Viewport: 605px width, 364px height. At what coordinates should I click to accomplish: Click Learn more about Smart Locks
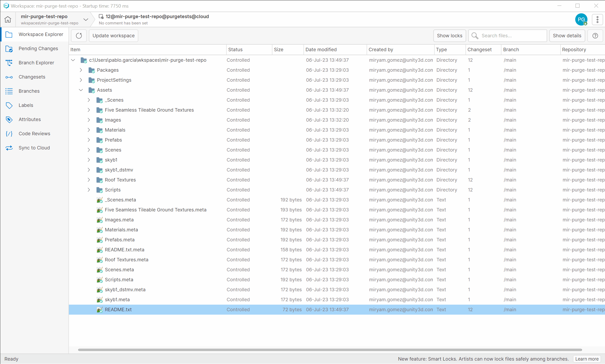[x=587, y=359]
